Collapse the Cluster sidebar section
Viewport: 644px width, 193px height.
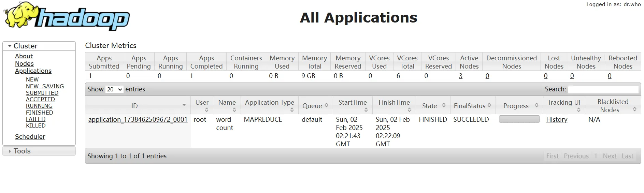tap(10, 46)
